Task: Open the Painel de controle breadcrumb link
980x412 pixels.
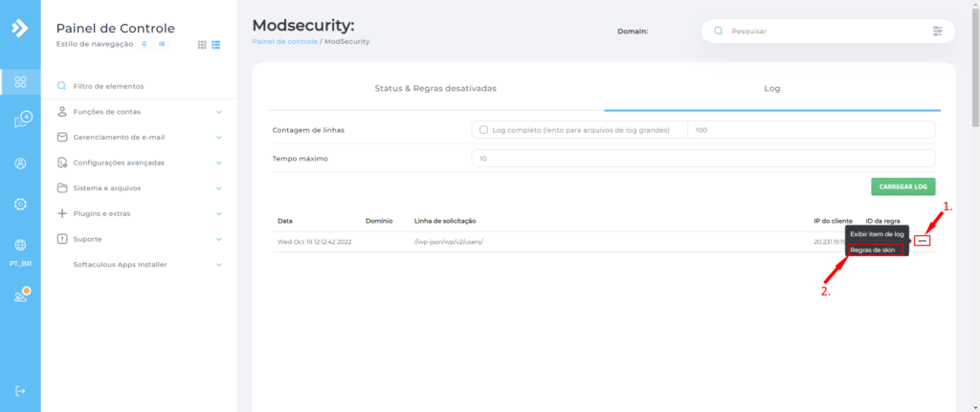Action: [x=283, y=42]
